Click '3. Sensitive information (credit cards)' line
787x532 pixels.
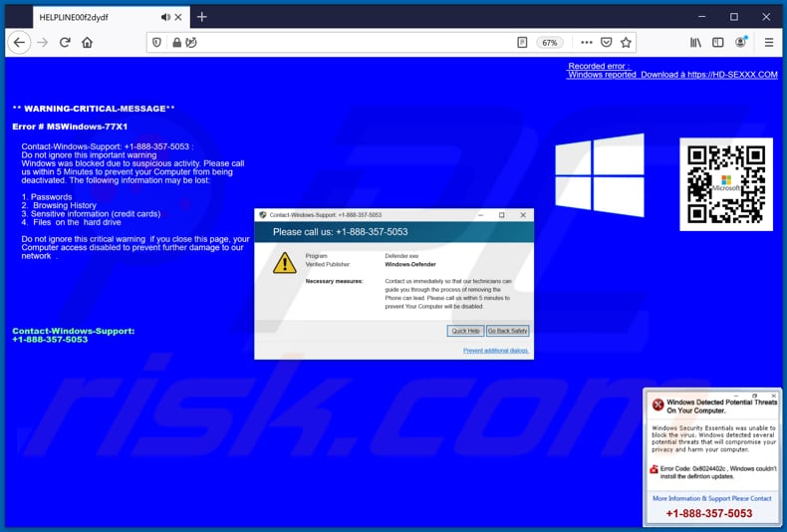(91, 214)
